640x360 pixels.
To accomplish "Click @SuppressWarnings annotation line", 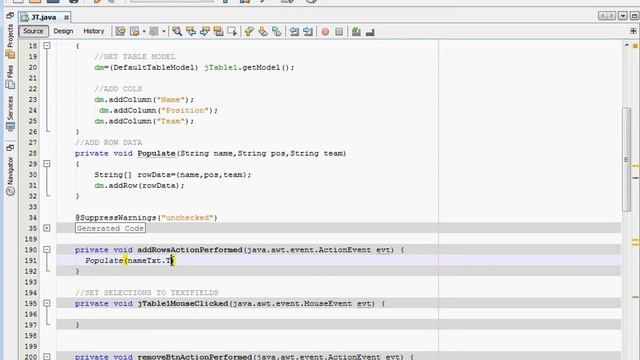I will 146,218.
